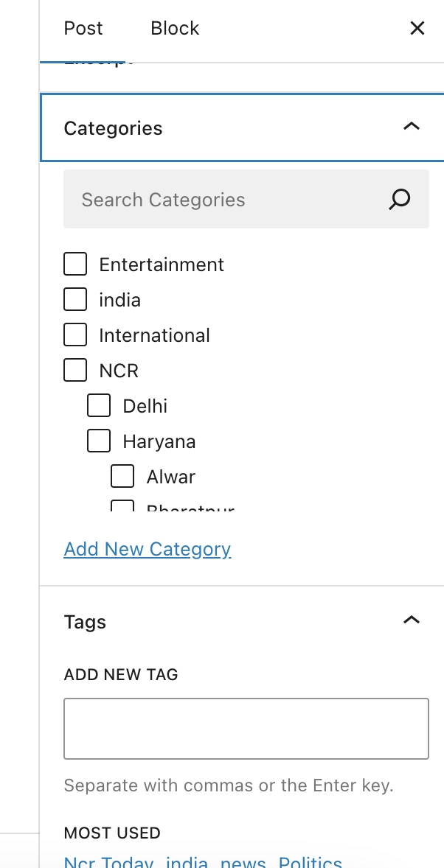Screen dimensions: 444x868
Task: Focus the Search Categories field
Action: [x=229, y=200]
